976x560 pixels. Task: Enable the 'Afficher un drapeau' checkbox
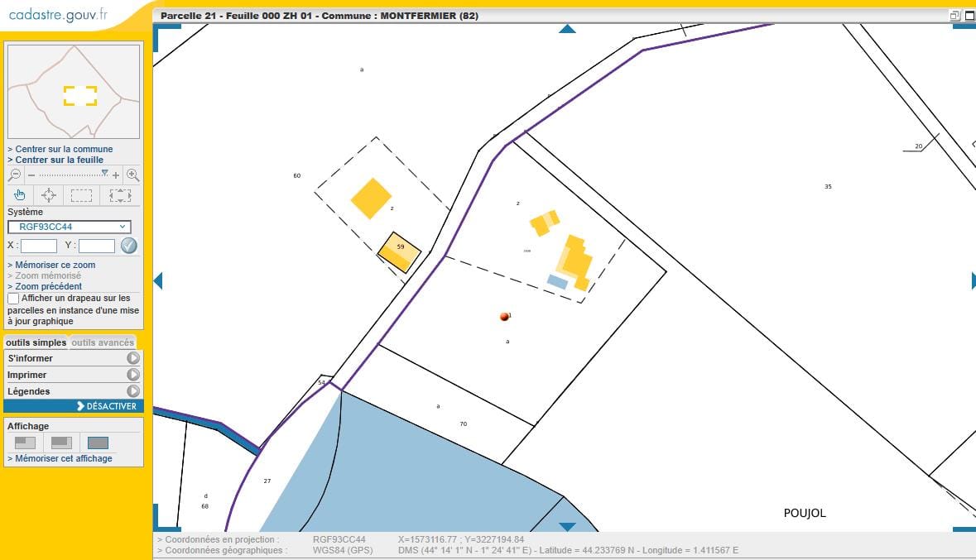point(13,298)
